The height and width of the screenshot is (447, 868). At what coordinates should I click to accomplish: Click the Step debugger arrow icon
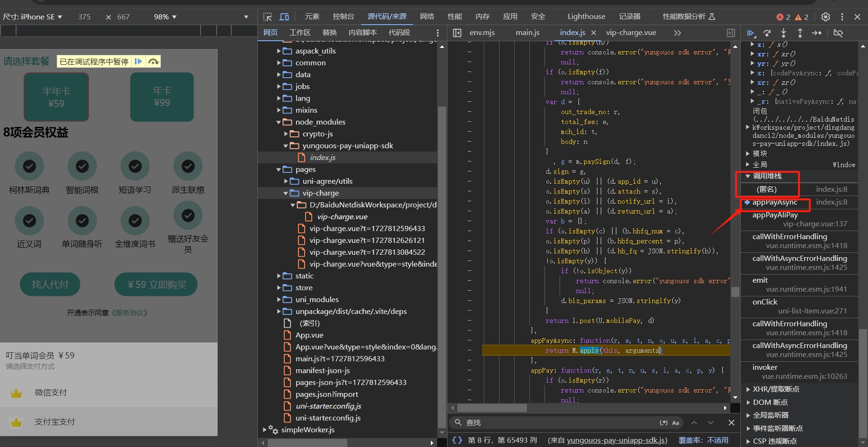point(817,33)
